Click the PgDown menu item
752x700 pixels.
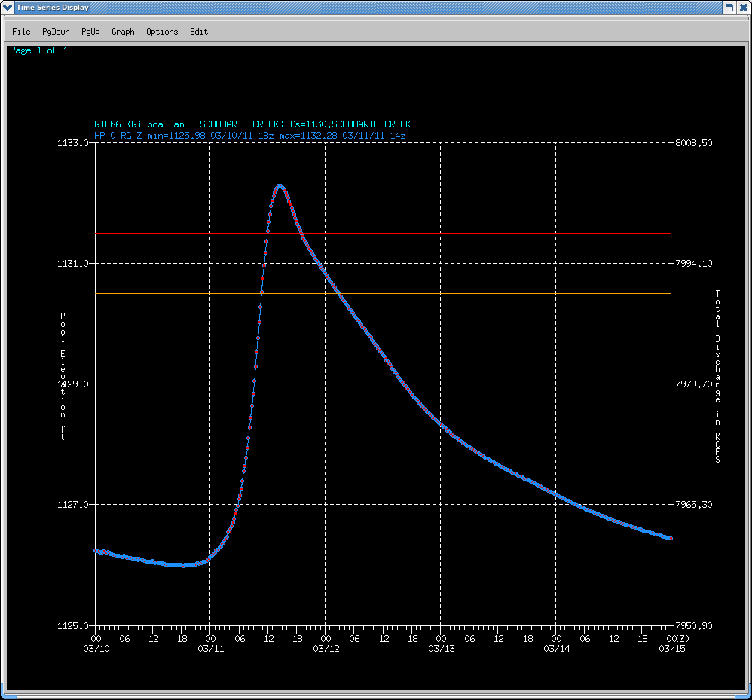pyautogui.click(x=56, y=32)
